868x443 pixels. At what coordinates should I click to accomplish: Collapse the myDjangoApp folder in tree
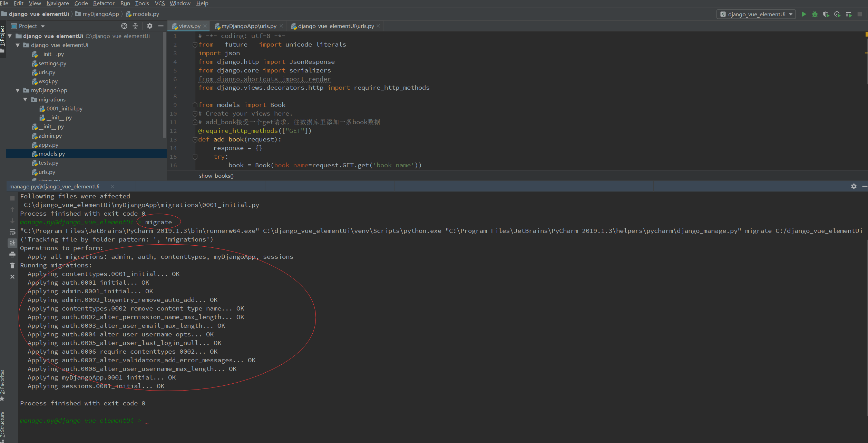click(18, 90)
